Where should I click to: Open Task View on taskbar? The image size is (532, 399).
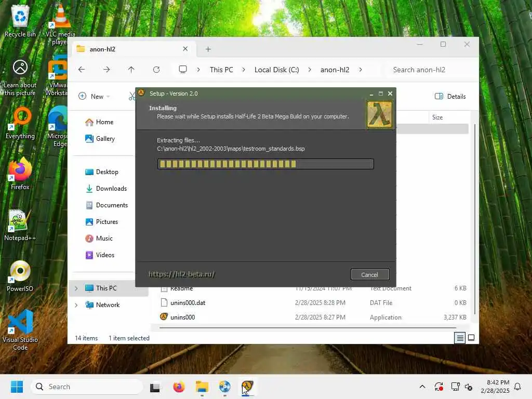[x=155, y=387]
